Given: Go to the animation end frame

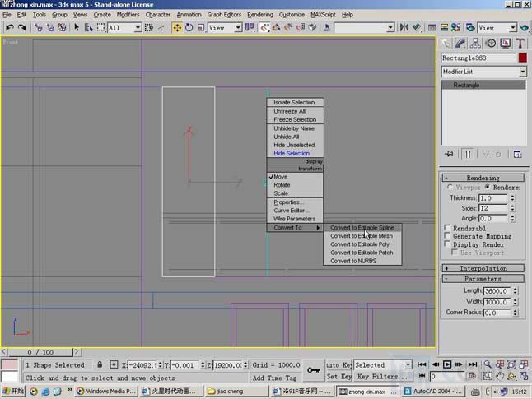Looking at the screenshot, I should click(x=472, y=364).
